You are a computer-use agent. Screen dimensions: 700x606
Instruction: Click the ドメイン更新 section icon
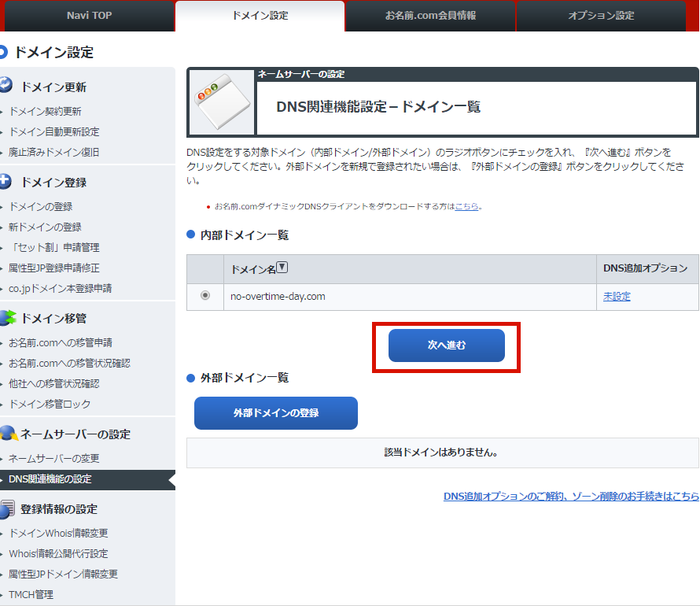(6, 85)
